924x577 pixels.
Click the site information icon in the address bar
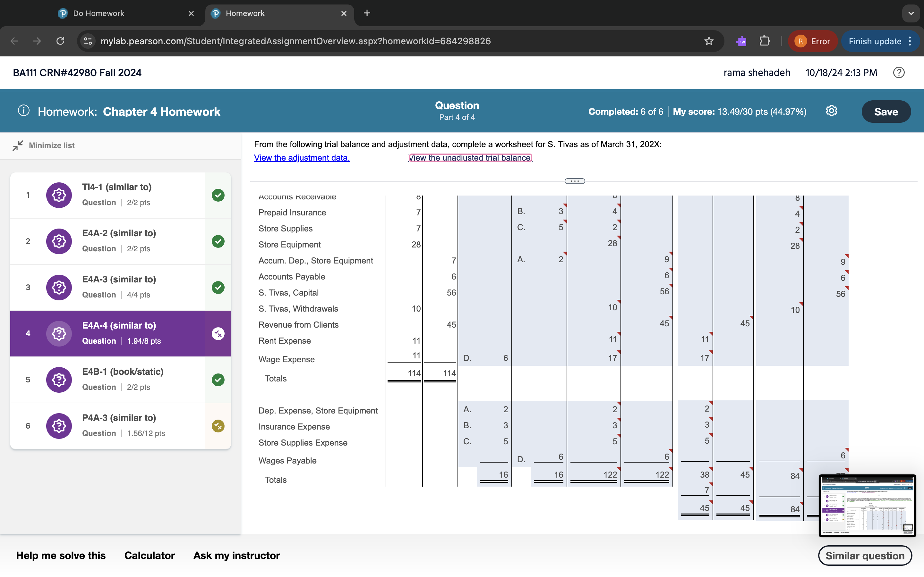click(88, 41)
